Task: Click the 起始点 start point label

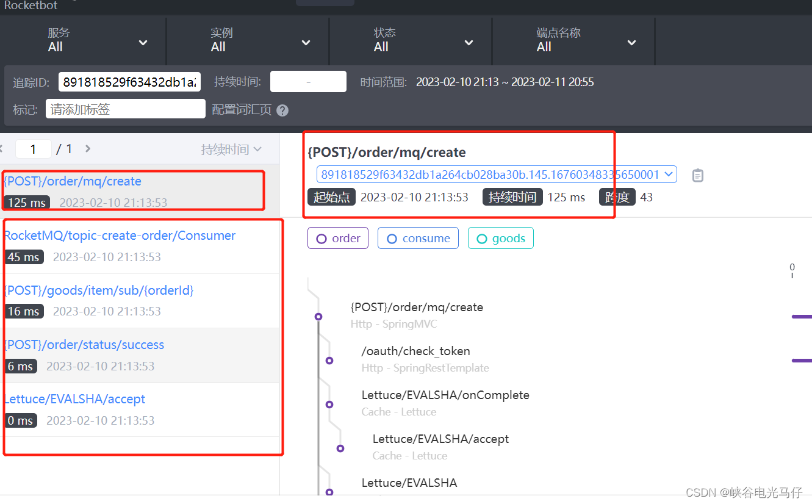Action: click(331, 197)
